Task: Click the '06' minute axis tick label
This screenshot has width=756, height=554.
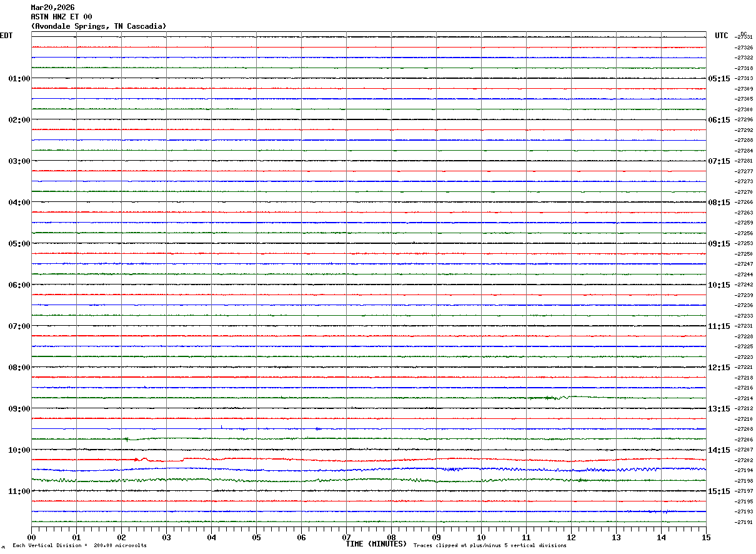Action: tap(301, 538)
